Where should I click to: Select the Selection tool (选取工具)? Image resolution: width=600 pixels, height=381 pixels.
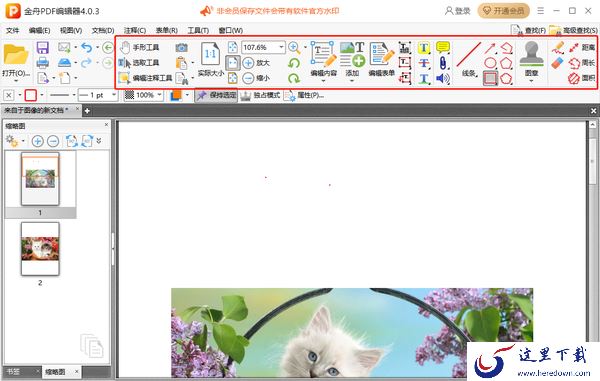pos(139,63)
